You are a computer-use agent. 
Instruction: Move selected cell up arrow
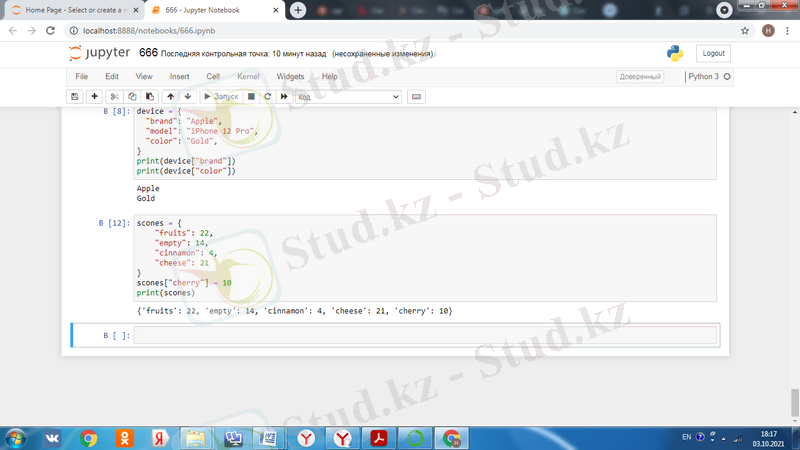click(x=170, y=96)
